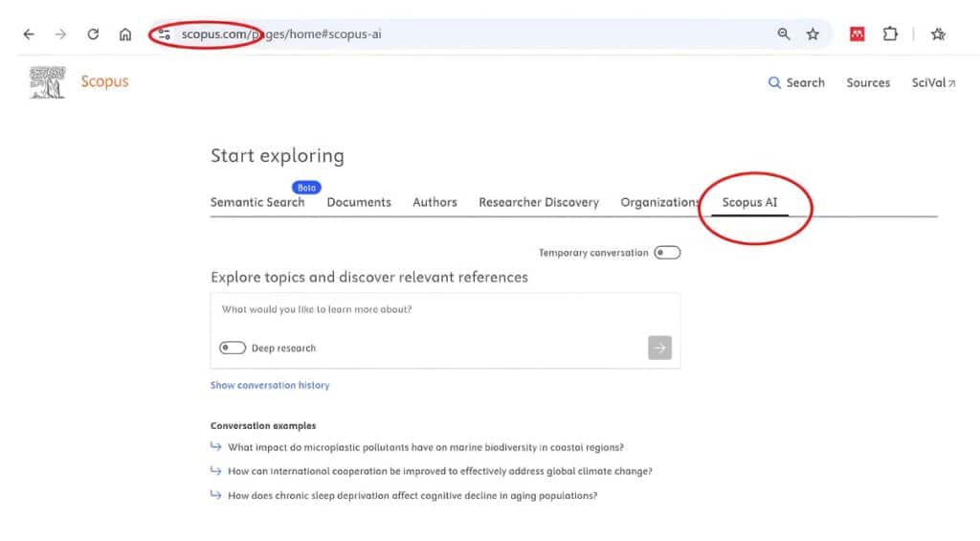Open the browser home icon
The height and width of the screenshot is (541, 980).
pos(125,34)
